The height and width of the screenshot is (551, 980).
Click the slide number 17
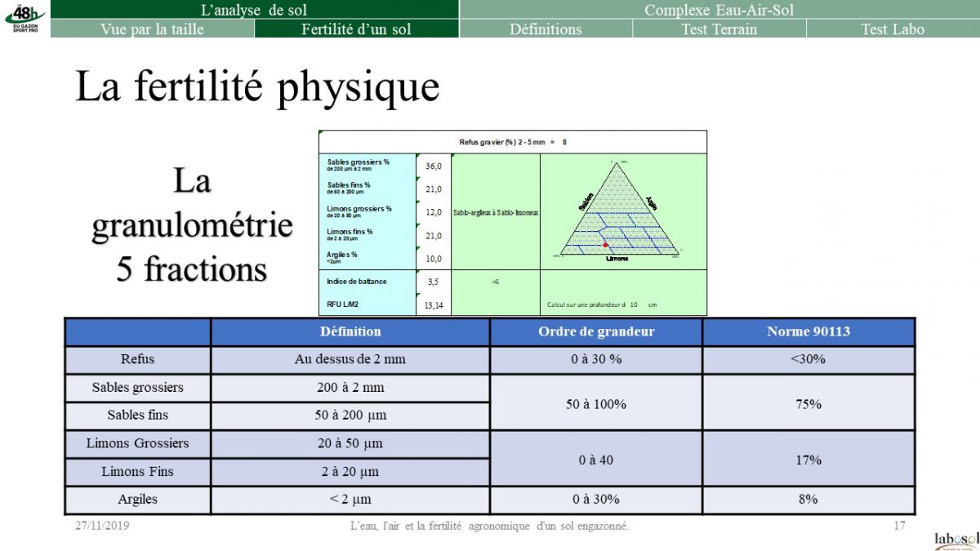[x=899, y=527]
